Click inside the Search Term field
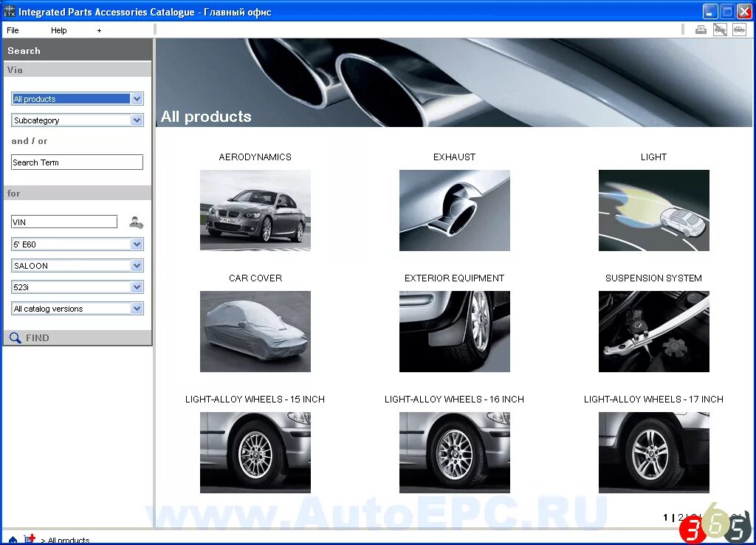 [77, 162]
